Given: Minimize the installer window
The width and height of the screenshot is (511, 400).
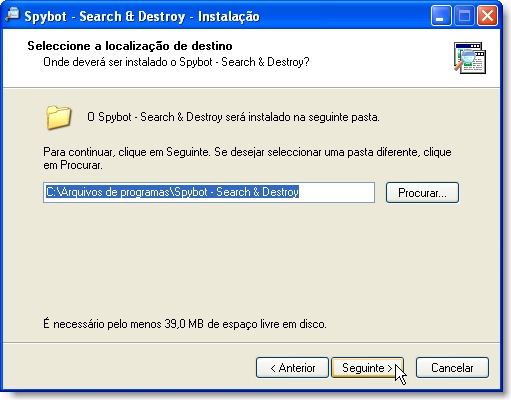Looking at the screenshot, I should 441,16.
